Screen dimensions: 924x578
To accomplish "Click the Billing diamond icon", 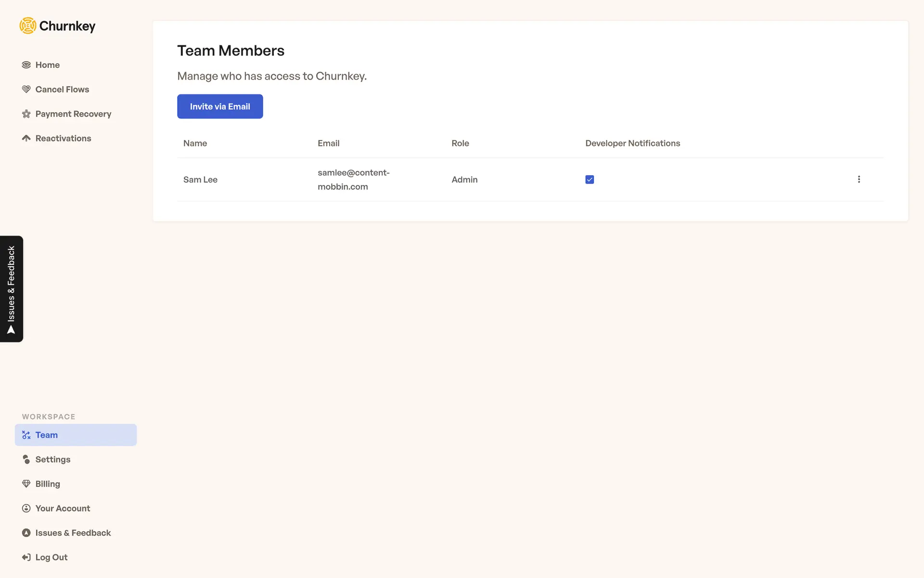I will (26, 484).
